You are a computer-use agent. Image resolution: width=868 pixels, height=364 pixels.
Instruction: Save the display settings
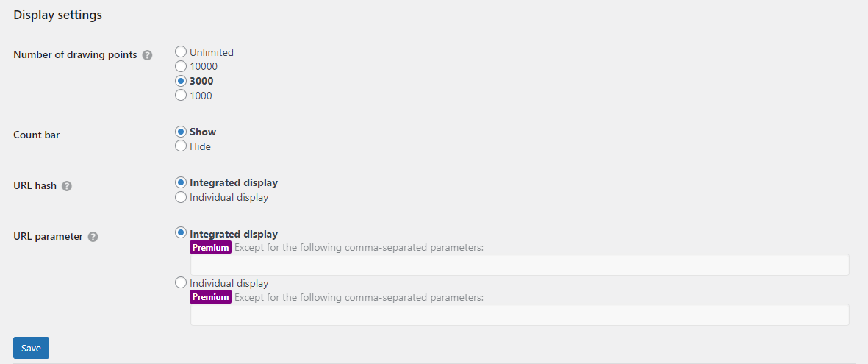pyautogui.click(x=31, y=348)
